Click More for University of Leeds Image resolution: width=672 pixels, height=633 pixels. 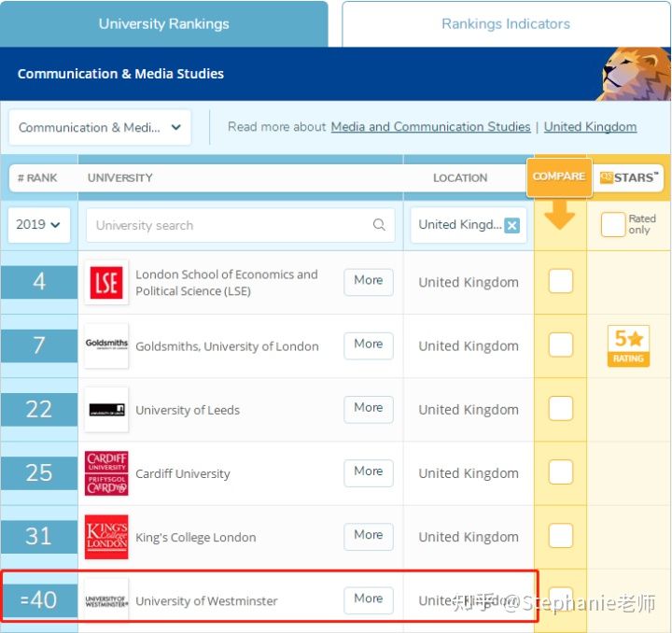click(x=368, y=409)
